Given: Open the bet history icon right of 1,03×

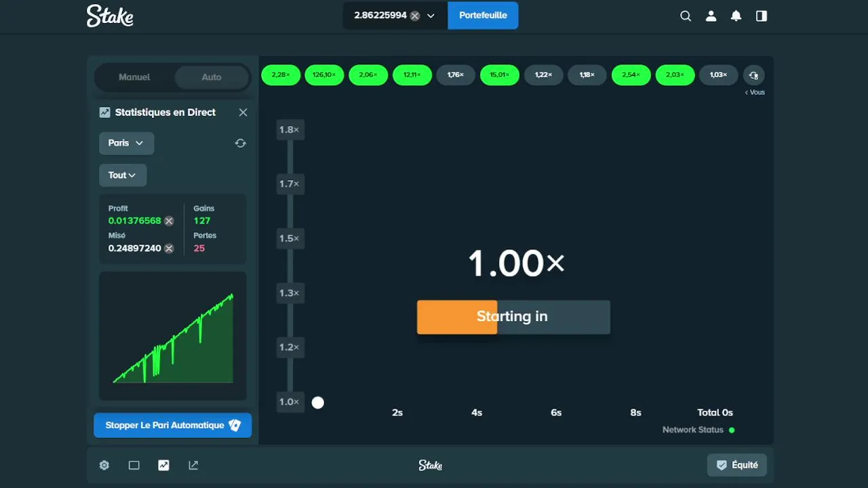Looking at the screenshot, I should (753, 75).
